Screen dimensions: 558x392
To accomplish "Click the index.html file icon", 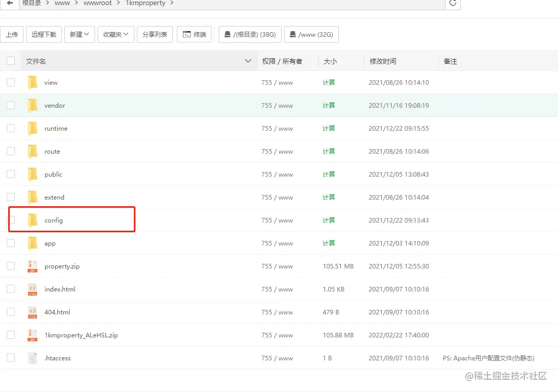I will tap(32, 289).
